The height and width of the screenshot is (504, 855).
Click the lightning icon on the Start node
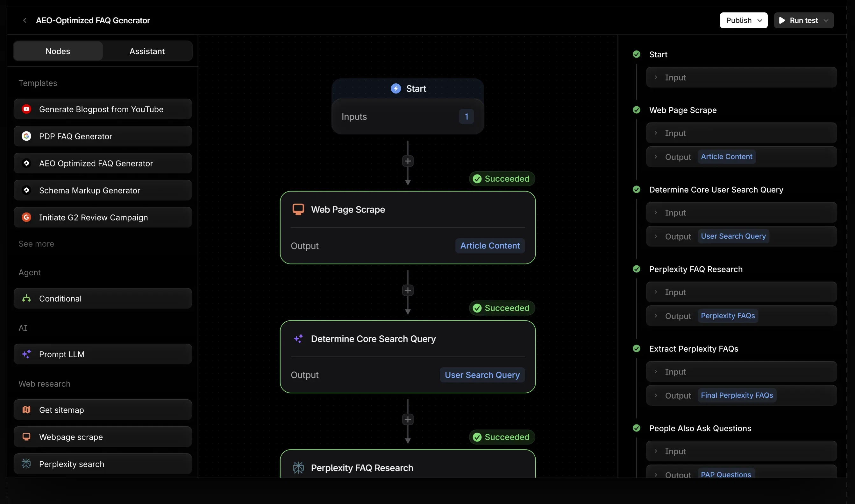tap(396, 89)
